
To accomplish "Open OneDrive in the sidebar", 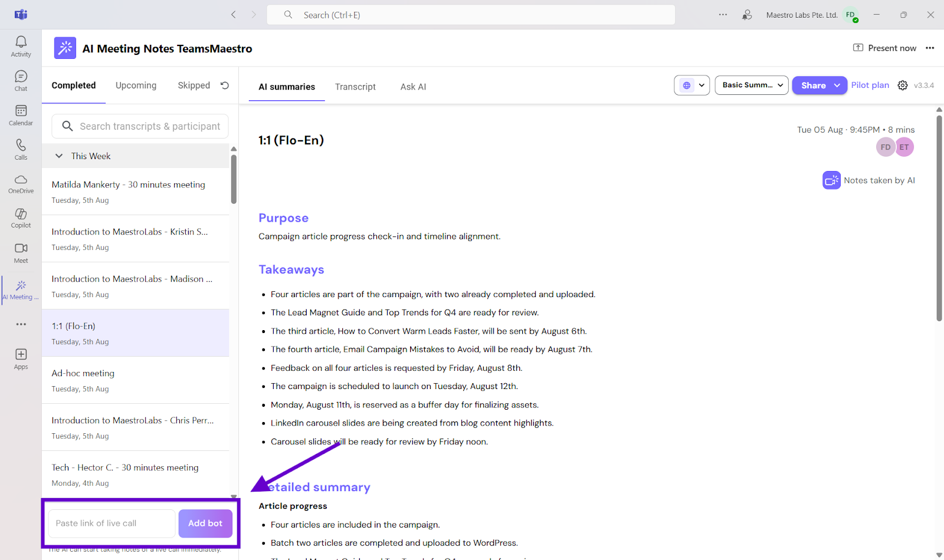I will click(21, 184).
